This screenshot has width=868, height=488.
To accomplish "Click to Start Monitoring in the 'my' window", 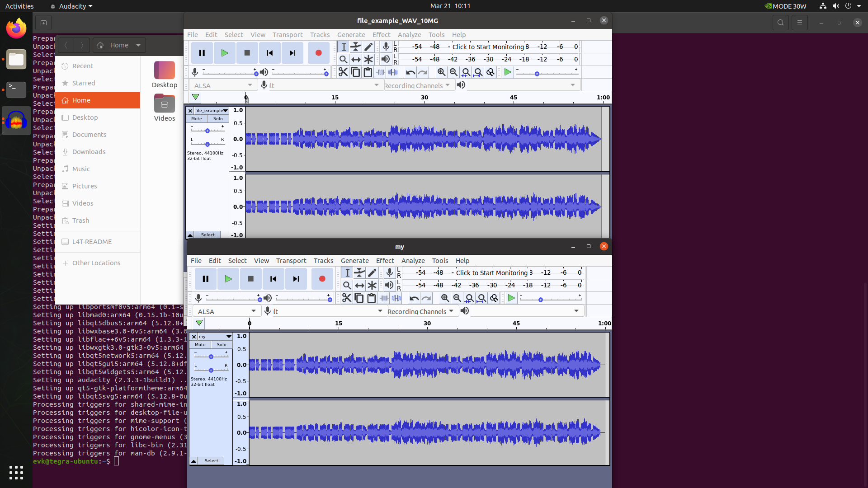I will (x=491, y=273).
